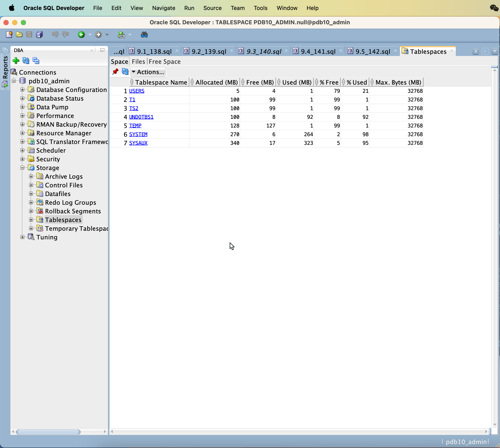The width and height of the screenshot is (500, 448).
Task: Select the 9.3_140.sql editor tab
Action: (x=264, y=51)
